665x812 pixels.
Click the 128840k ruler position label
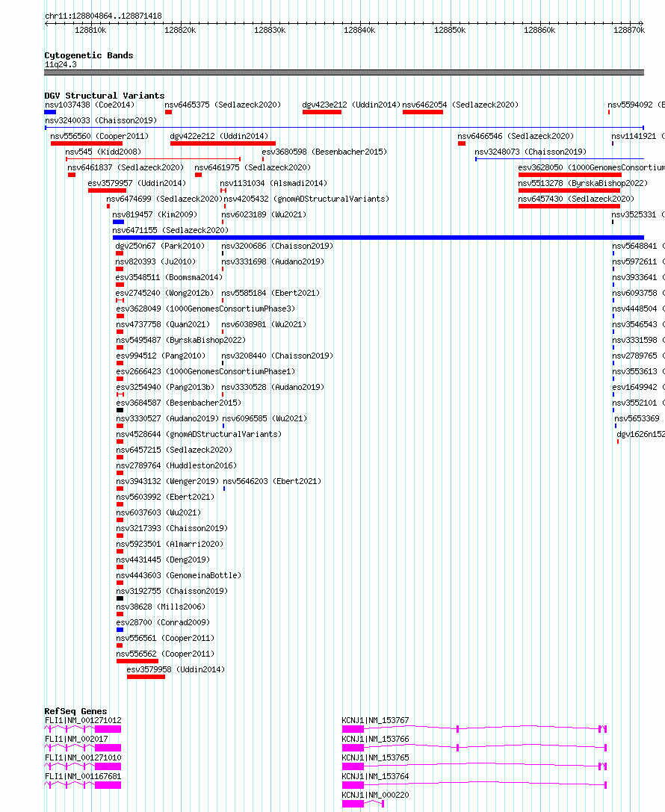[359, 30]
